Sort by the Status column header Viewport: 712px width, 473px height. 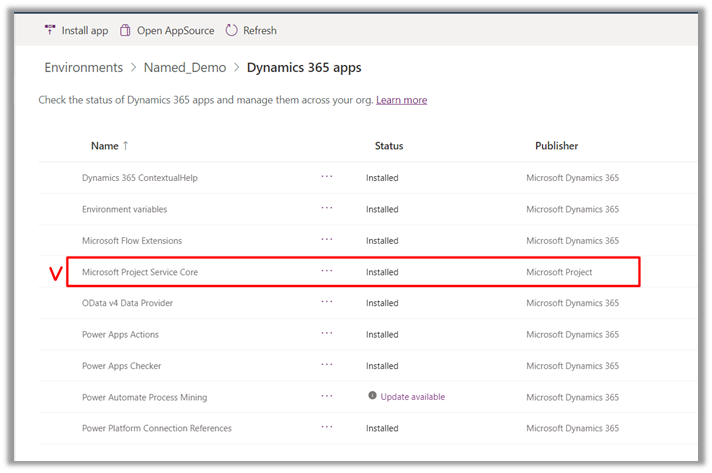pos(389,146)
